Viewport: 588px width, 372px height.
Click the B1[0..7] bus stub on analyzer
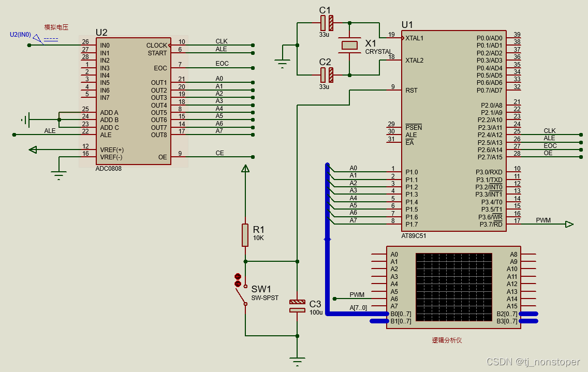(x=379, y=321)
